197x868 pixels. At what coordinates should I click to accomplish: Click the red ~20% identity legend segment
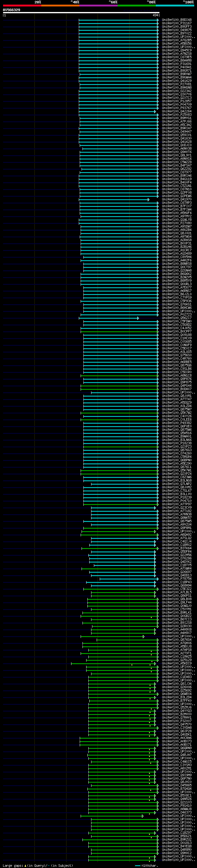[x=22, y=6]
